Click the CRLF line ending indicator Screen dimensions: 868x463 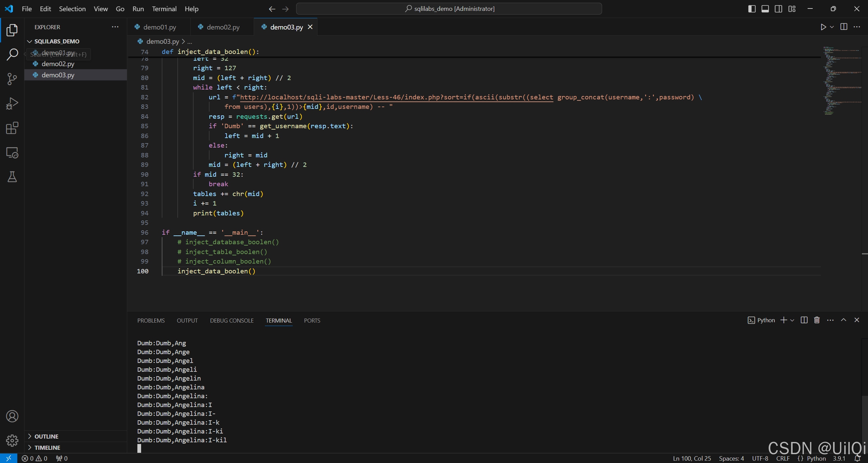click(x=783, y=458)
